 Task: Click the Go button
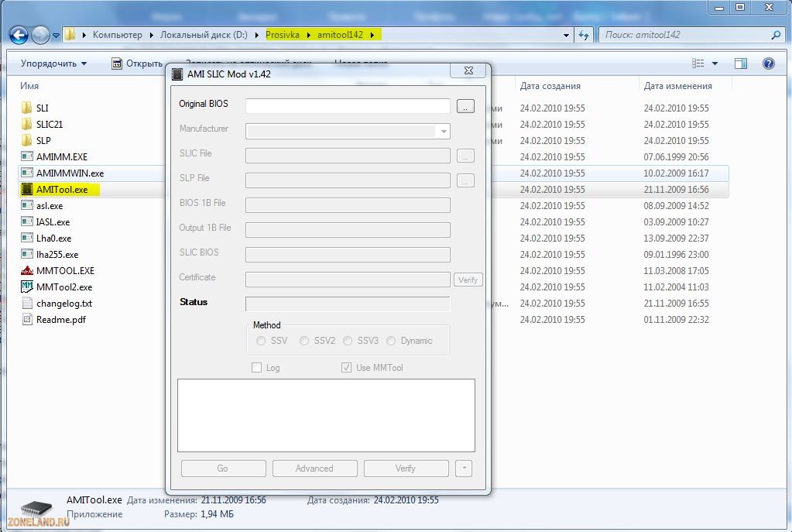[x=223, y=469]
